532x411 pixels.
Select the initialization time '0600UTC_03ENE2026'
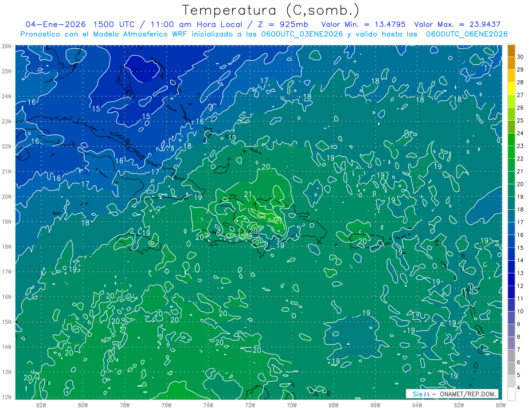click(x=301, y=34)
